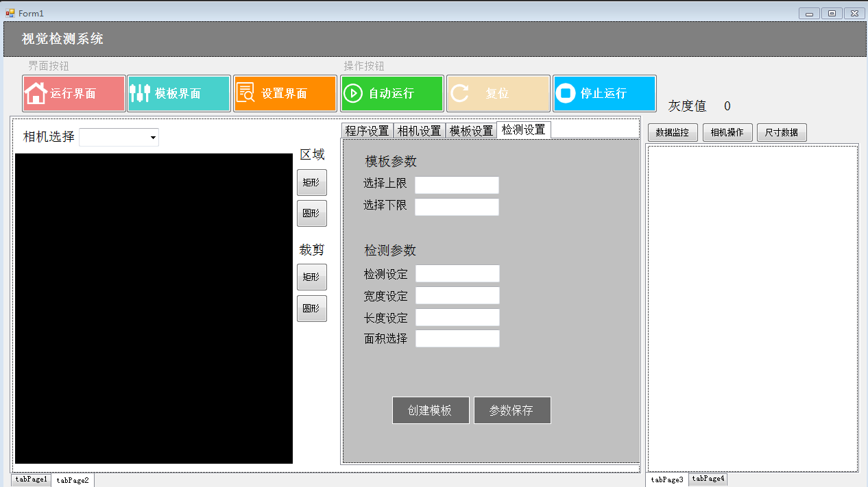Image resolution: width=868 pixels, height=487 pixels.
Task: Click the 尺寸数据 button
Action: [x=782, y=133]
